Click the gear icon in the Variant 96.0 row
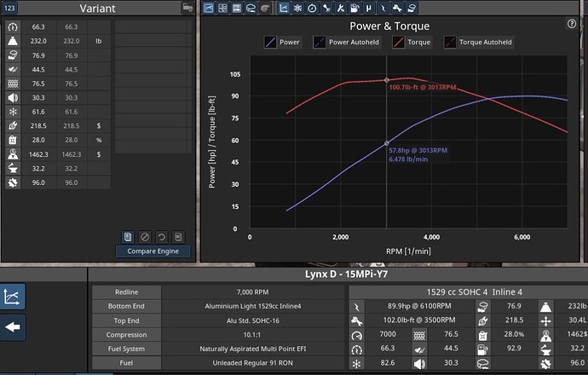This screenshot has height=375, width=588. coord(13,182)
